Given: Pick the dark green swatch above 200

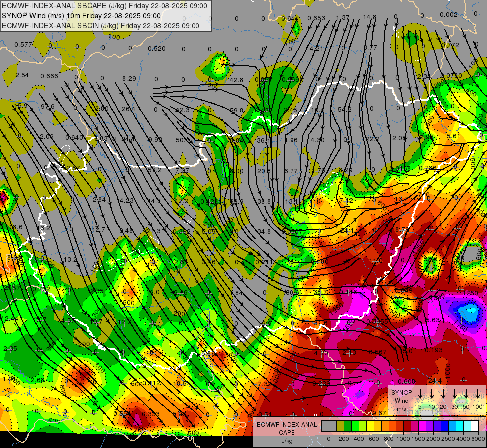Looking at the screenshot, I should [348, 426].
